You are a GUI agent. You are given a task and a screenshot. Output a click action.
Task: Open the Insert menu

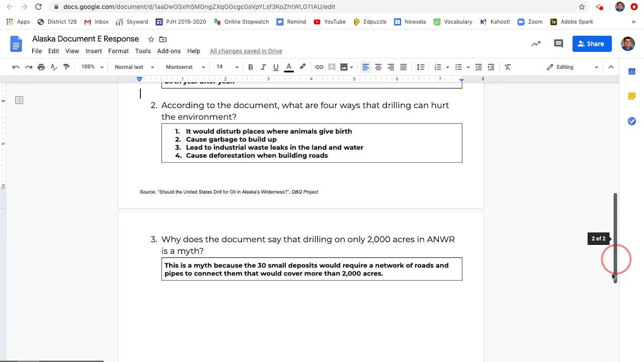94,51
